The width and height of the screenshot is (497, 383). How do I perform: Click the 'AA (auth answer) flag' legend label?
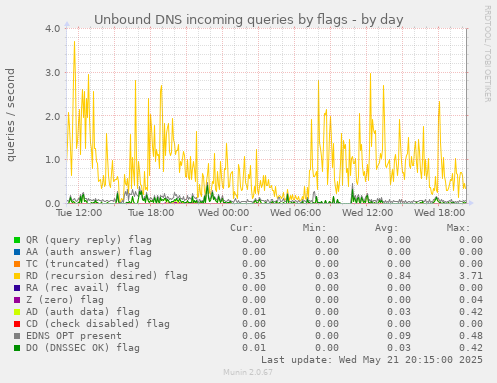click(x=89, y=252)
